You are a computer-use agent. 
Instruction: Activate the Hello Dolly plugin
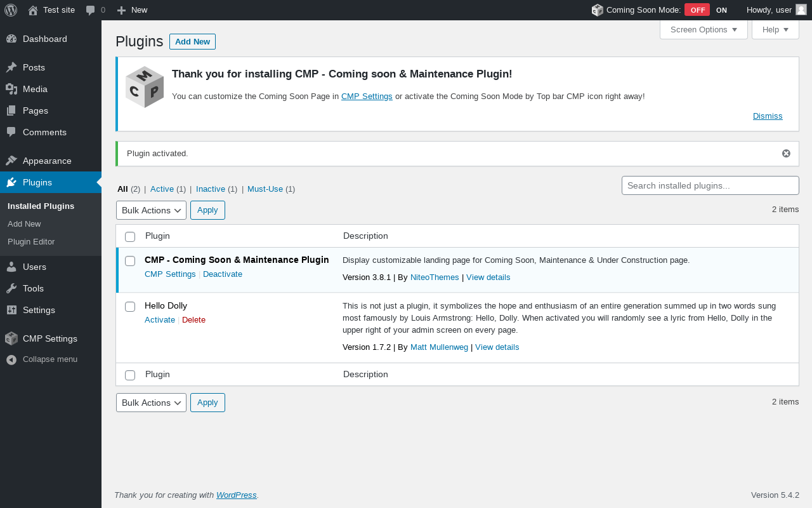(x=160, y=320)
